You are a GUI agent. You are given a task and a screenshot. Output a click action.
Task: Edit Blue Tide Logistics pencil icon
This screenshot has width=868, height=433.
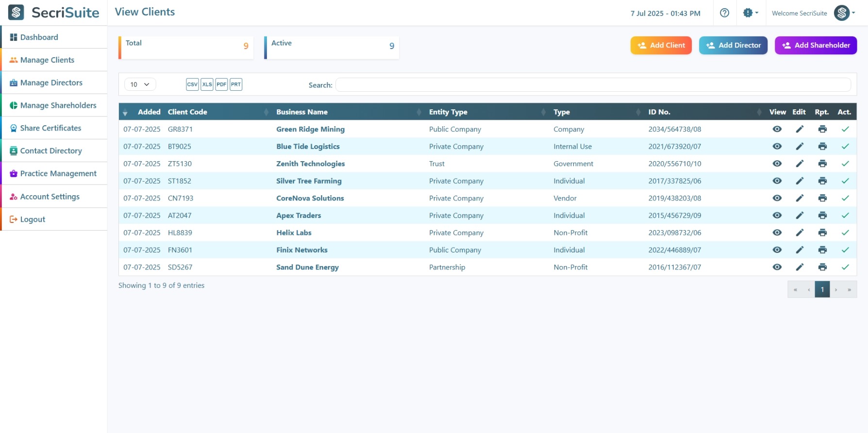coord(800,146)
